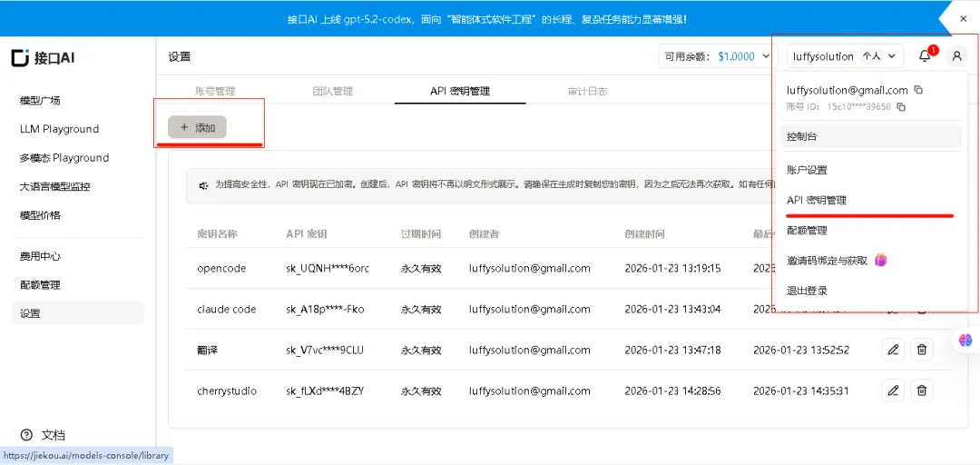The height and width of the screenshot is (465, 980).
Task: Choose 控制台 in the account menu
Action: (870, 136)
